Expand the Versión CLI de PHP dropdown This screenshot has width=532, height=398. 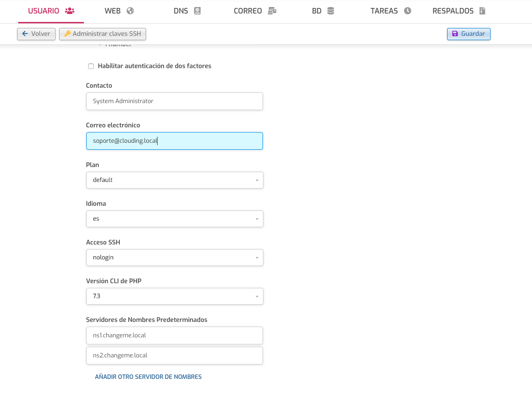[175, 296]
